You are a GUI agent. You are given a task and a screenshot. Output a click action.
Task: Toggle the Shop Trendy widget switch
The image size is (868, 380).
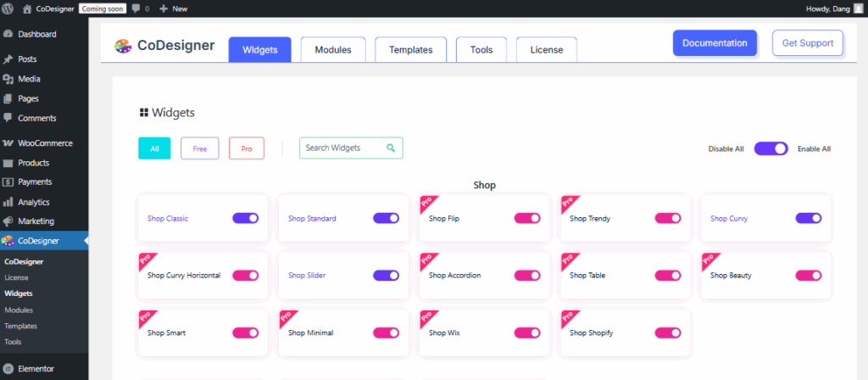tap(668, 218)
